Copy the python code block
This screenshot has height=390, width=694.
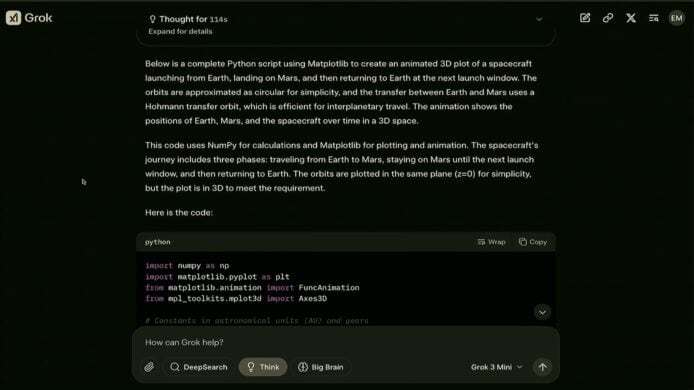pyautogui.click(x=533, y=242)
